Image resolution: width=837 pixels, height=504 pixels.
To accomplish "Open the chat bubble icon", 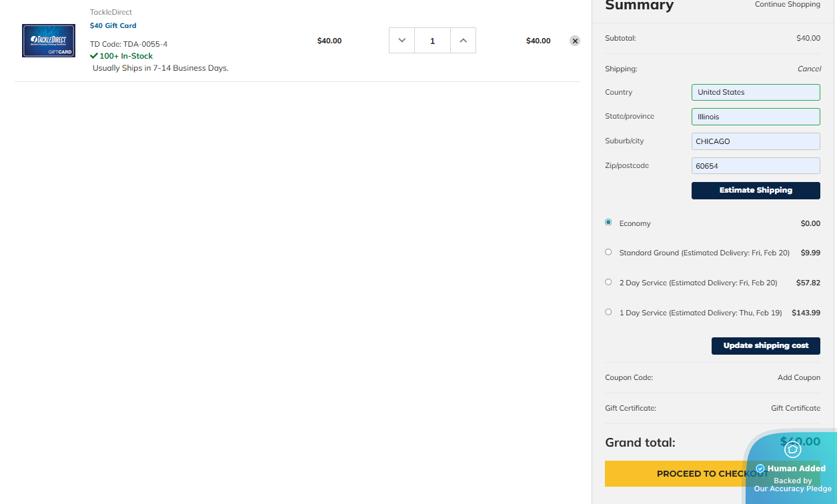I will coord(792,449).
